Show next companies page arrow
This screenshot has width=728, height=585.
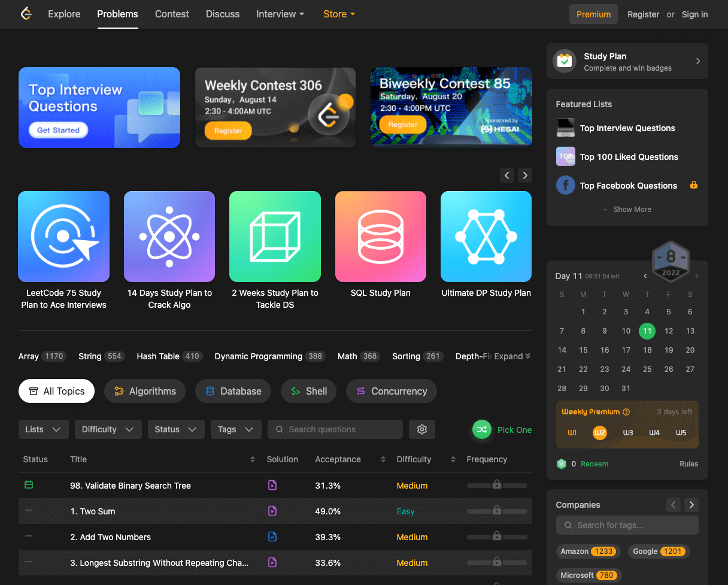tap(691, 505)
